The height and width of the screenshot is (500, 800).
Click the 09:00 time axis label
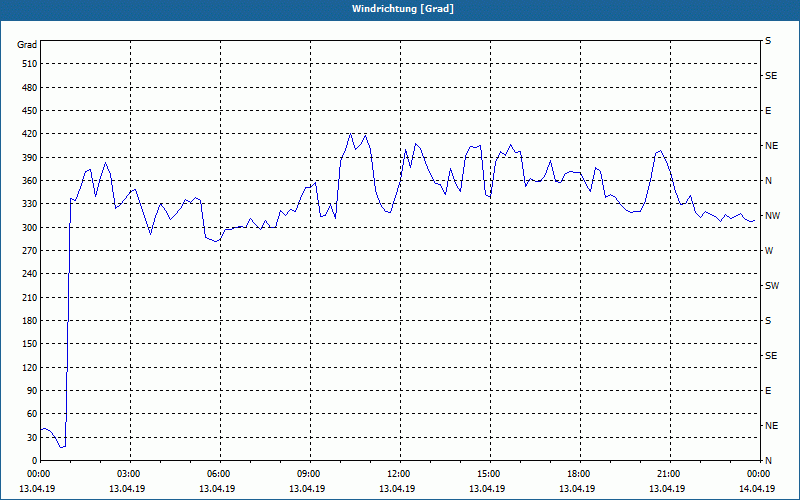307,474
